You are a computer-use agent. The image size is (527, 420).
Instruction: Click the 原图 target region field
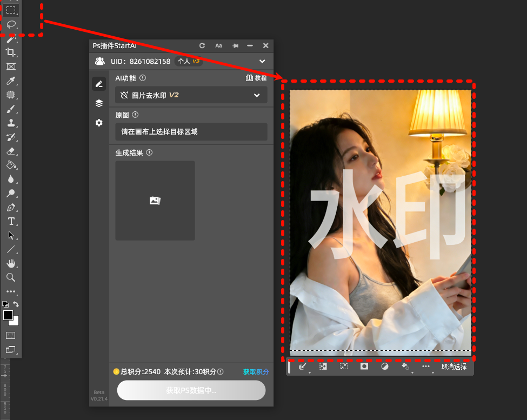(191, 131)
